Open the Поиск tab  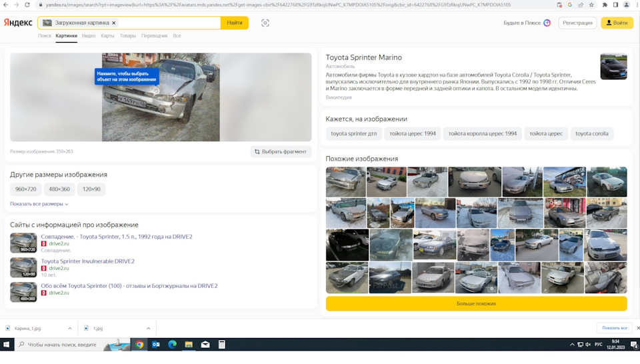click(45, 36)
